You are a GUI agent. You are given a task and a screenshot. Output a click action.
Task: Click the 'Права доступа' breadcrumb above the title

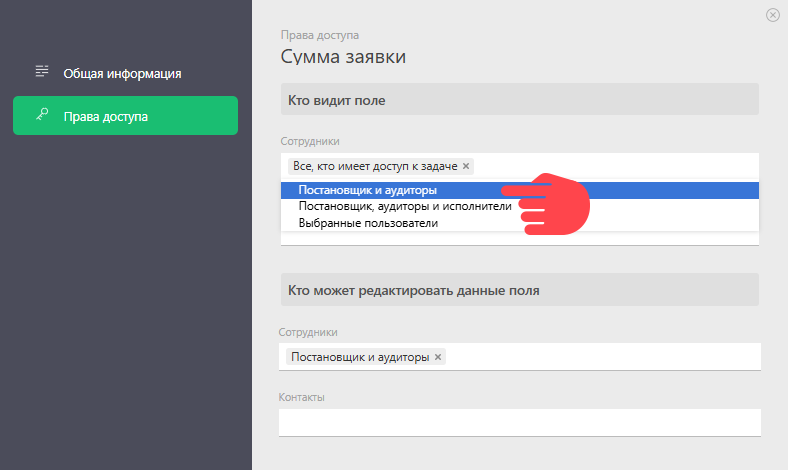pos(320,35)
